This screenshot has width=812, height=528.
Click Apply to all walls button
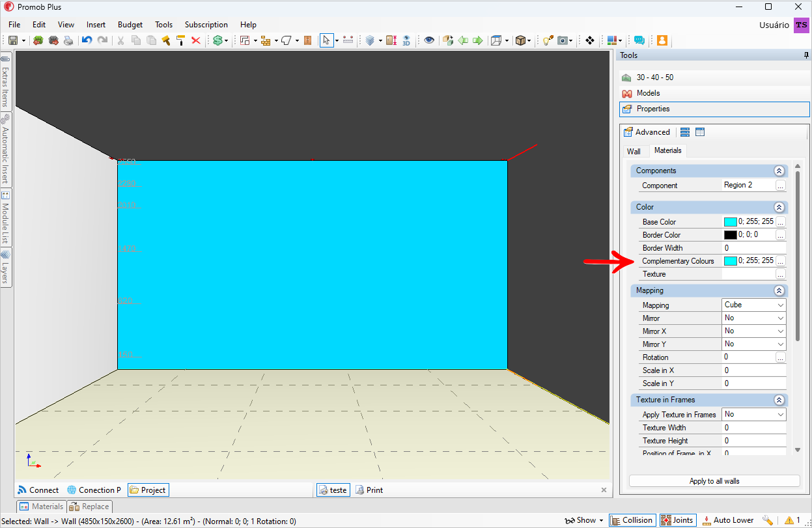point(714,481)
